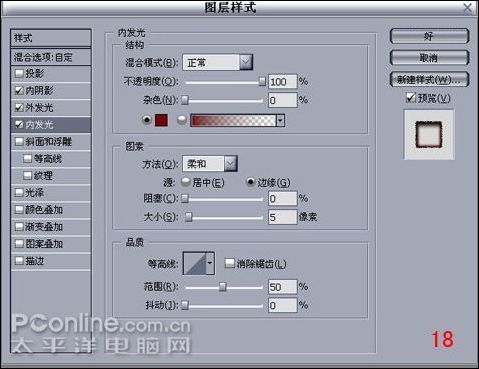This screenshot has height=369, width=479.
Task: Select the 边缘(G) source radio button
Action: pyautogui.click(x=250, y=182)
